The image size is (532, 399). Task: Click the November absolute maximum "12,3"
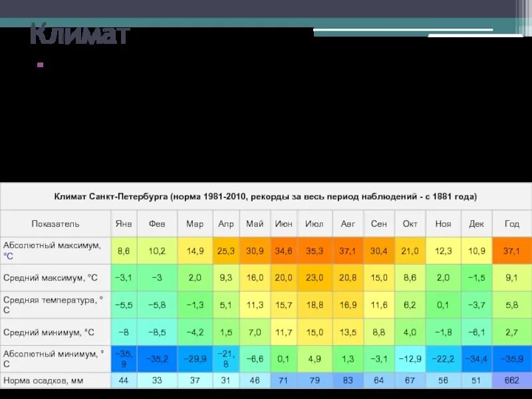coord(443,251)
